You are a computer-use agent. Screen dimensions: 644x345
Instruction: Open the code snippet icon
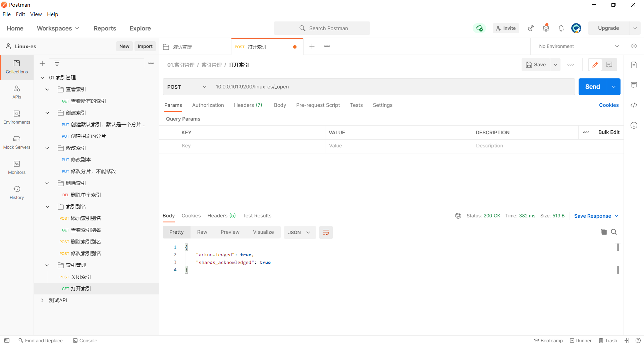point(634,105)
